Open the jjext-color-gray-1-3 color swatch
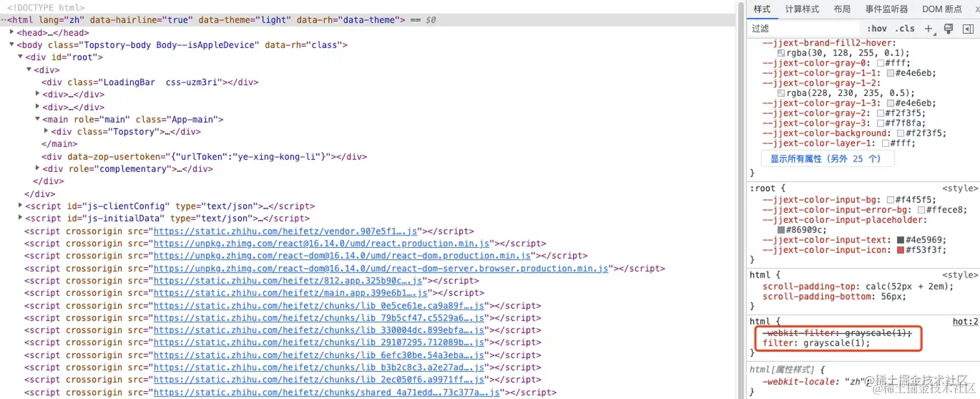 tap(891, 103)
